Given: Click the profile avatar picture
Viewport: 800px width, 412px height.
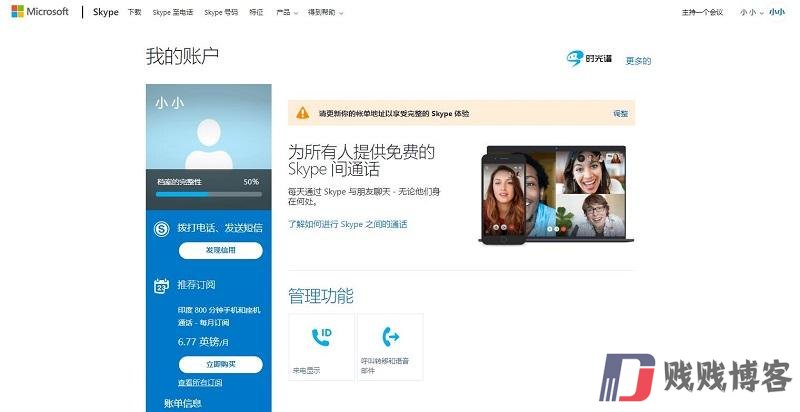Looking at the screenshot, I should 209,143.
